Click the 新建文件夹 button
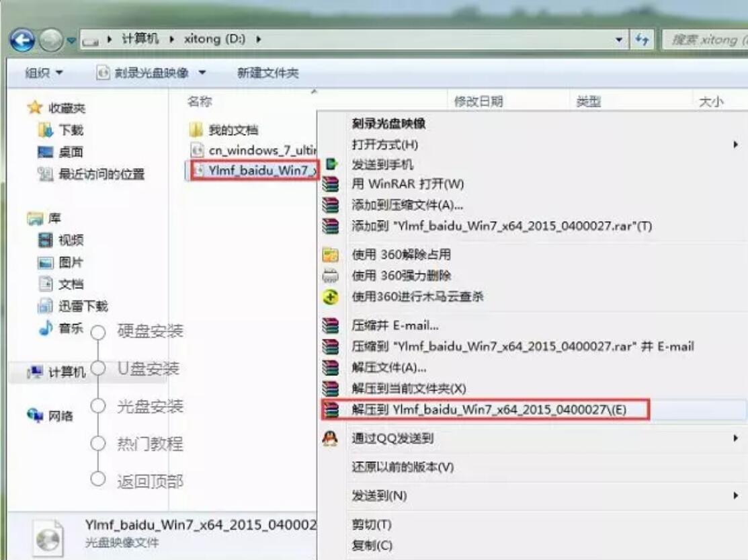Screen dimensions: 748x560 pyautogui.click(x=268, y=72)
